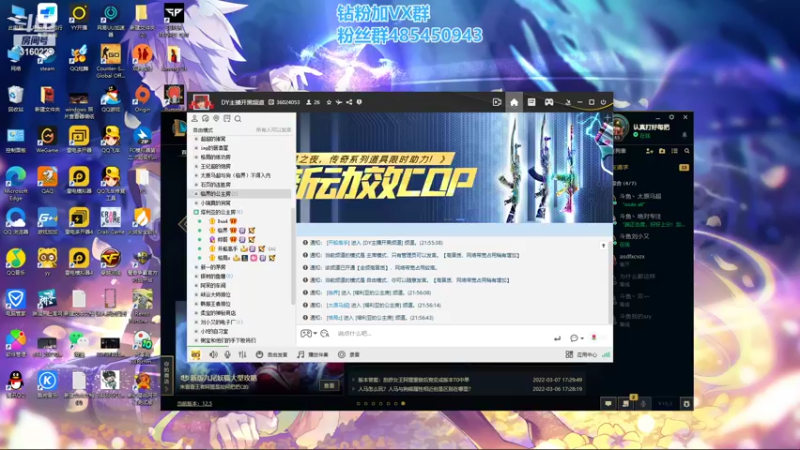The image size is (800, 450).
Task: Click the record button in bottom toolbar
Action: coord(349,354)
